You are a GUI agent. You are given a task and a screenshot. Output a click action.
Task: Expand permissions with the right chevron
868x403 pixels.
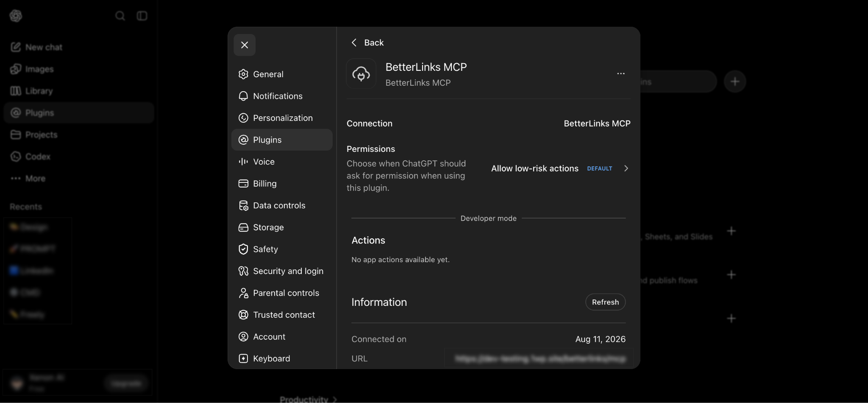pos(626,168)
